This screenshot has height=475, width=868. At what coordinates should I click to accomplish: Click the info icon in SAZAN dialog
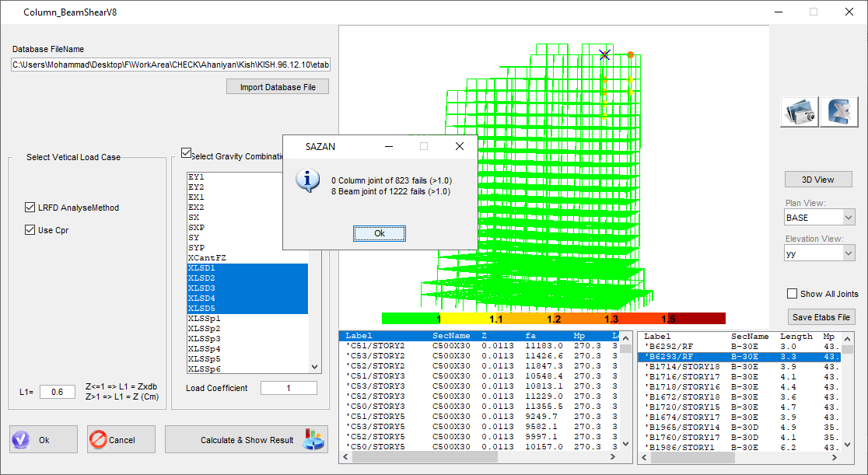[308, 180]
